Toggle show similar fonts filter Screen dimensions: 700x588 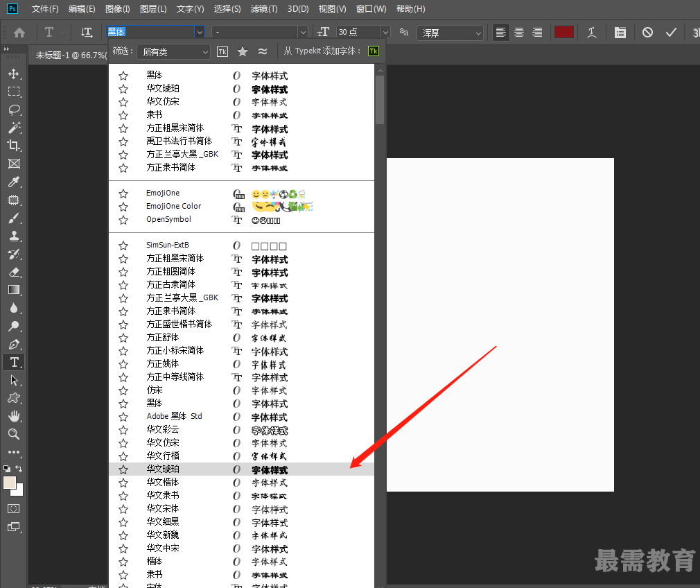pyautogui.click(x=263, y=51)
